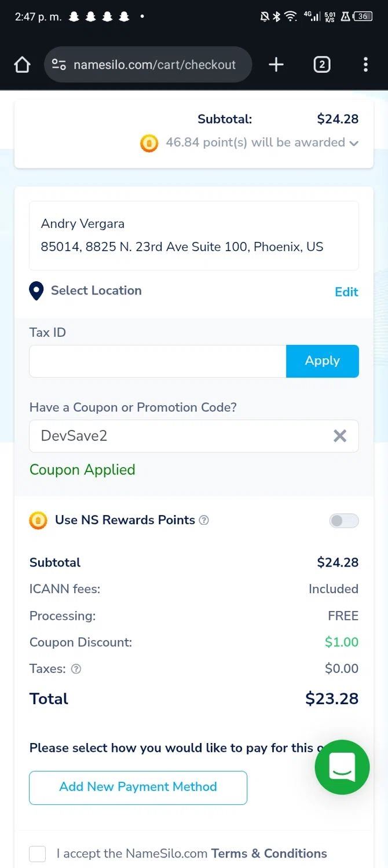Open the green live chat bubble

[x=342, y=767]
